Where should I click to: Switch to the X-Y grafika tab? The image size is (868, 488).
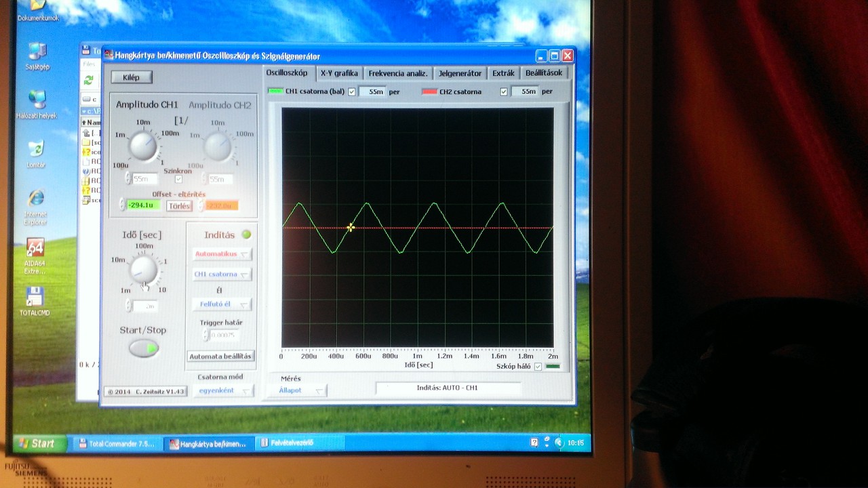click(339, 73)
